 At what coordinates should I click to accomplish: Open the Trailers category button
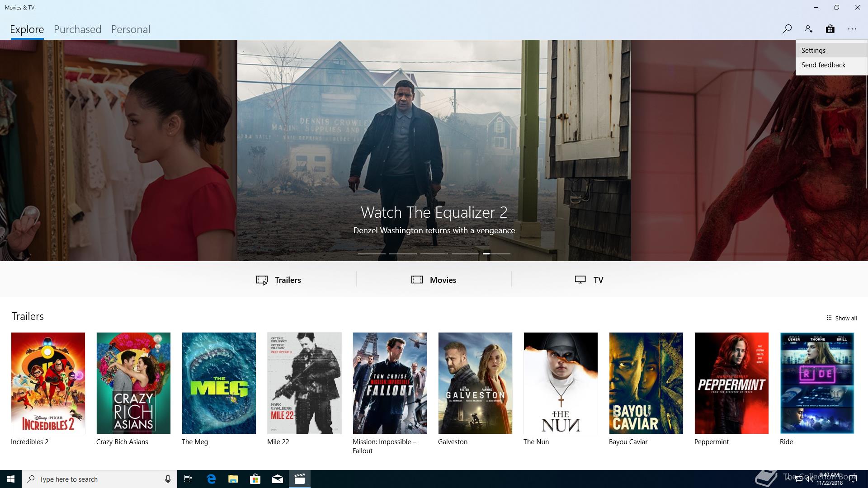click(x=279, y=280)
